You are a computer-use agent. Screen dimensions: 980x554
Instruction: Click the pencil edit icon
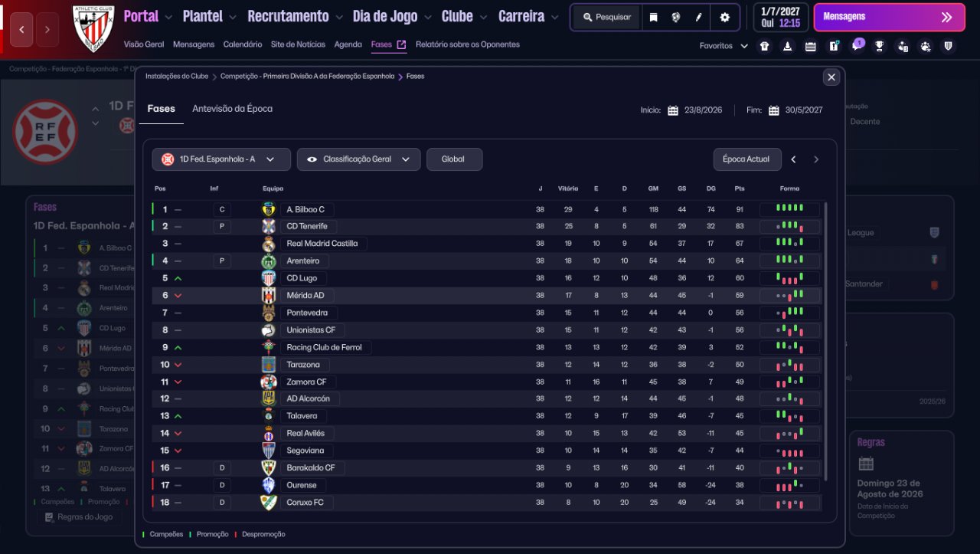pos(698,17)
